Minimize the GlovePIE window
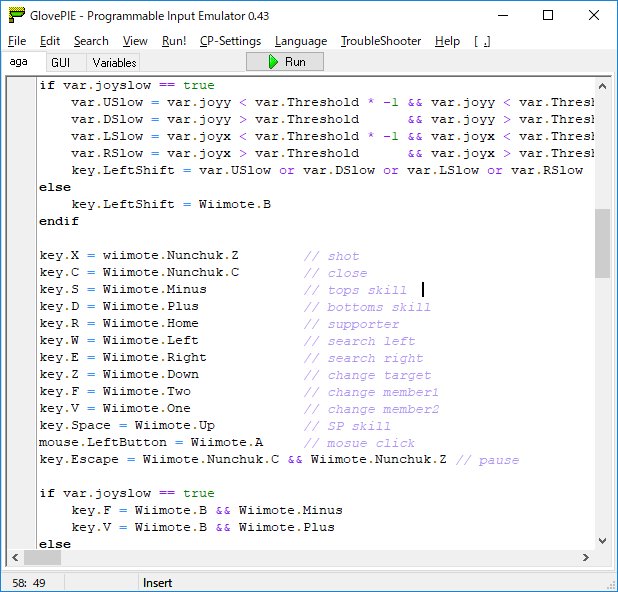 503,15
